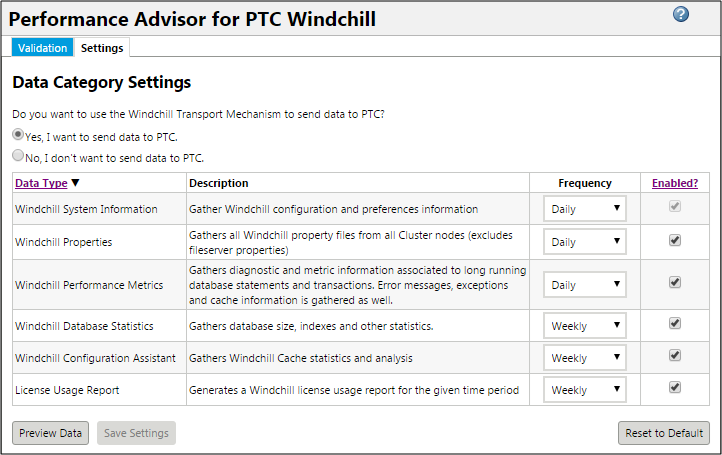Toggle Windchill Database Statistics enabled checkbox

[675, 323]
